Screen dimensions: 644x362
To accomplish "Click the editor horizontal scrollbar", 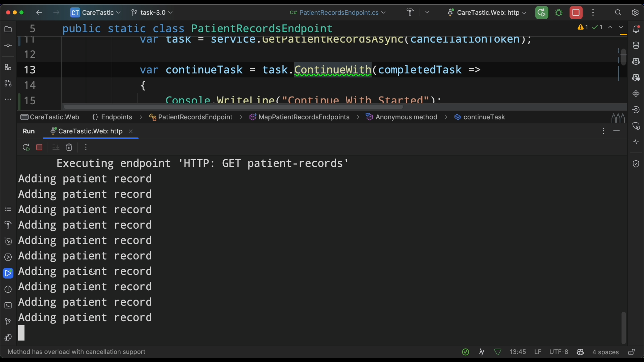I will click(x=233, y=107).
